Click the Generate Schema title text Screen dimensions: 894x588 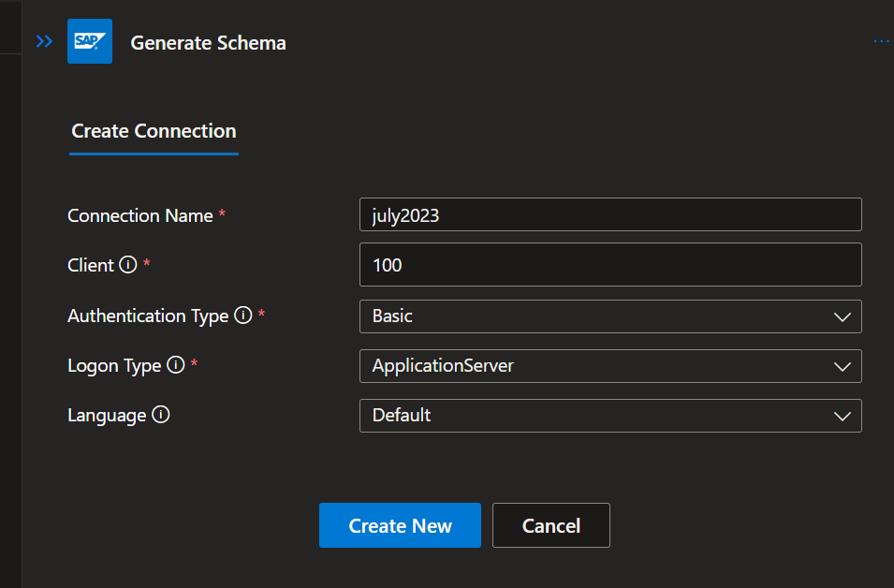click(208, 42)
